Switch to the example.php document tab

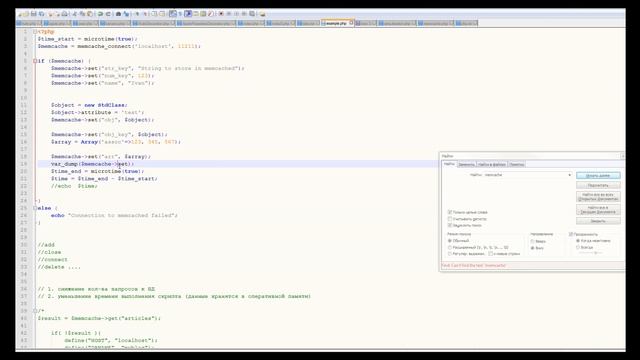pos(336,23)
